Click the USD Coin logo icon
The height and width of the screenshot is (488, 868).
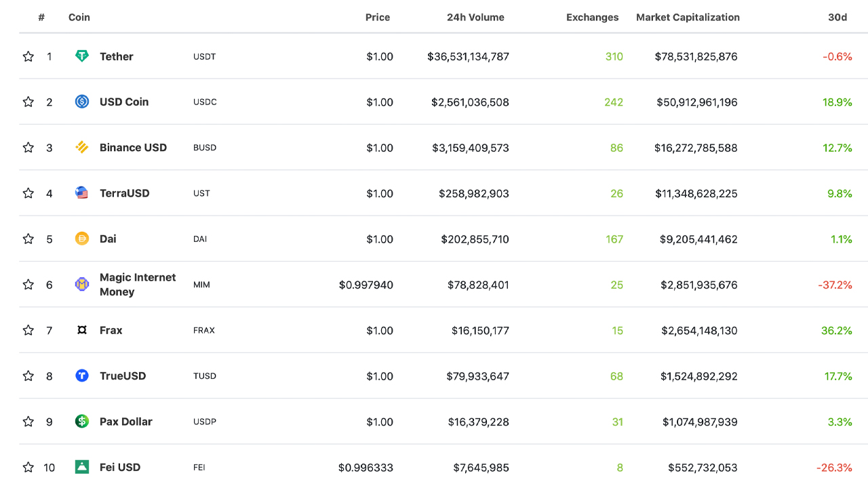82,102
